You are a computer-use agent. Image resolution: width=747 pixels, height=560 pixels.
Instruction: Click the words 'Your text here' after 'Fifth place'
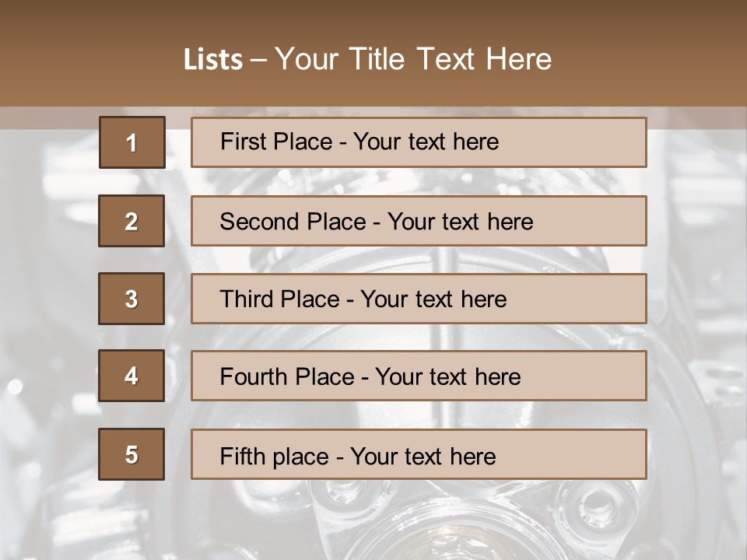tap(423, 456)
